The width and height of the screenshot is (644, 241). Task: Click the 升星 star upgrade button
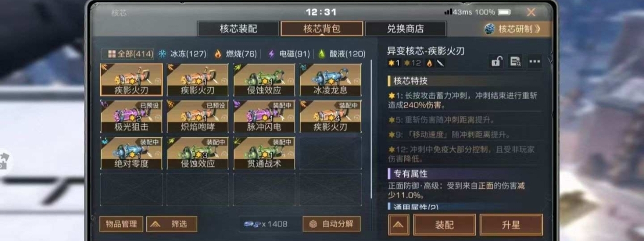point(511,225)
